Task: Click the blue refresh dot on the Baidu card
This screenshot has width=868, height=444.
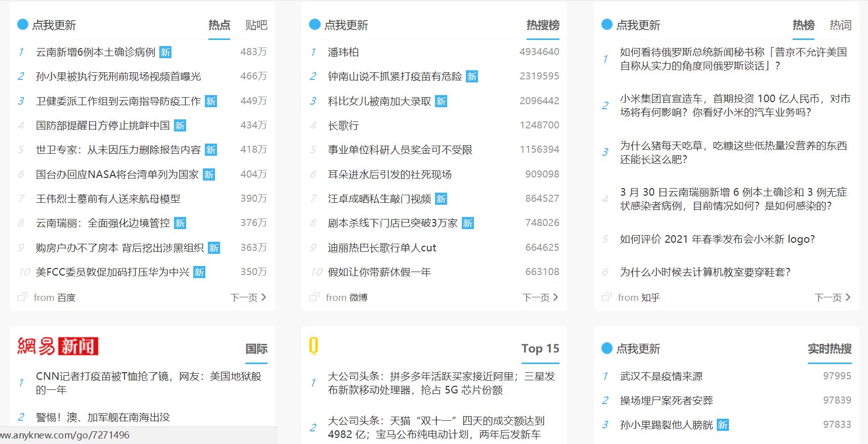Action: tap(23, 24)
